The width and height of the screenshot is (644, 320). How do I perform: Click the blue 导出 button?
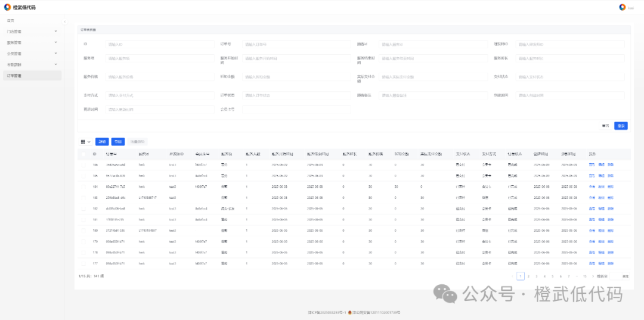pos(118,142)
